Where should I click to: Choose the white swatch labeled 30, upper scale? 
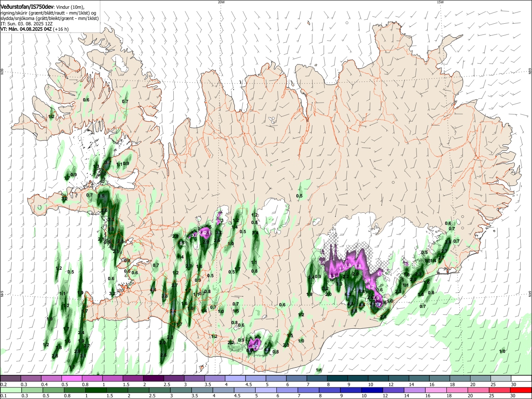coord(522,378)
